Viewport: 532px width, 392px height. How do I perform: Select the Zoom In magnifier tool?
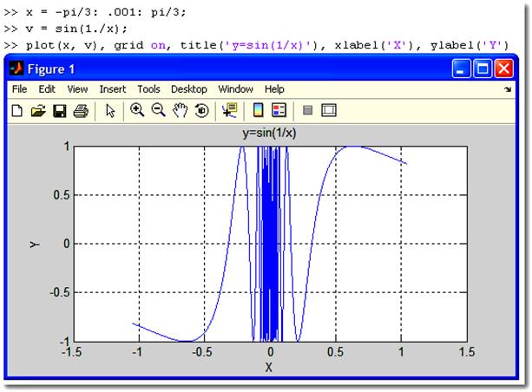[137, 110]
